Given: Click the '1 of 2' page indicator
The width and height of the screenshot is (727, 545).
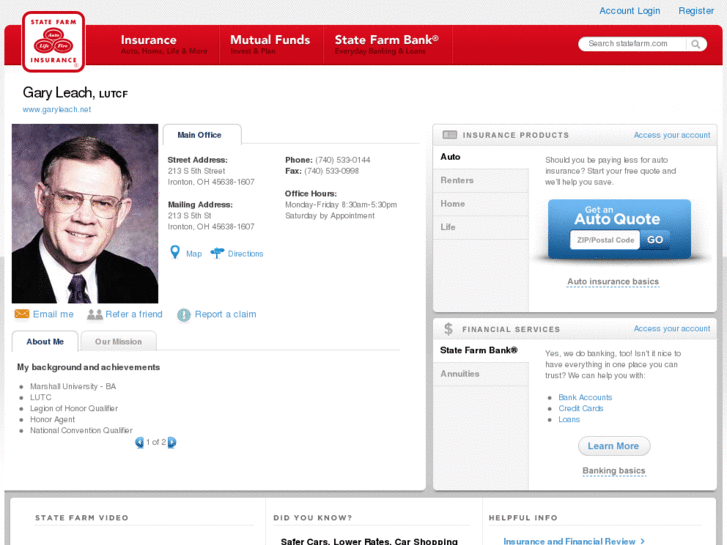Looking at the screenshot, I should (156, 442).
